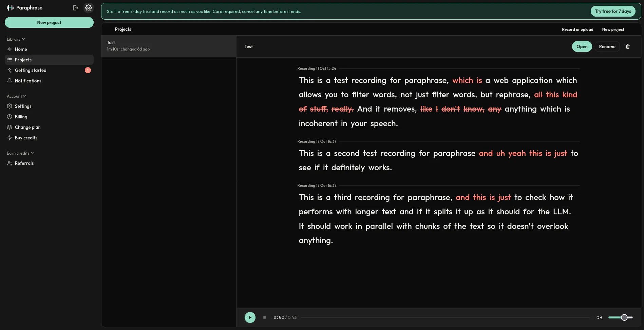644x330 pixels.
Task: Click the logout icon beside Paraphrase logo
Action: (75, 8)
